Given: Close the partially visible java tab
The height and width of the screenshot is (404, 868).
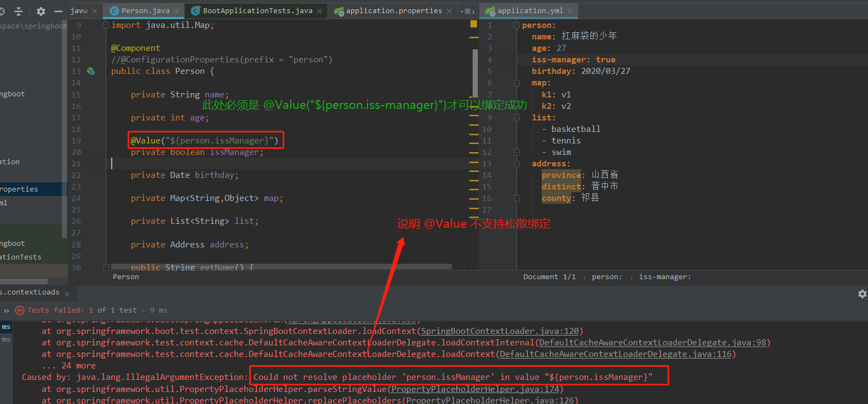Looking at the screenshot, I should pos(95,11).
